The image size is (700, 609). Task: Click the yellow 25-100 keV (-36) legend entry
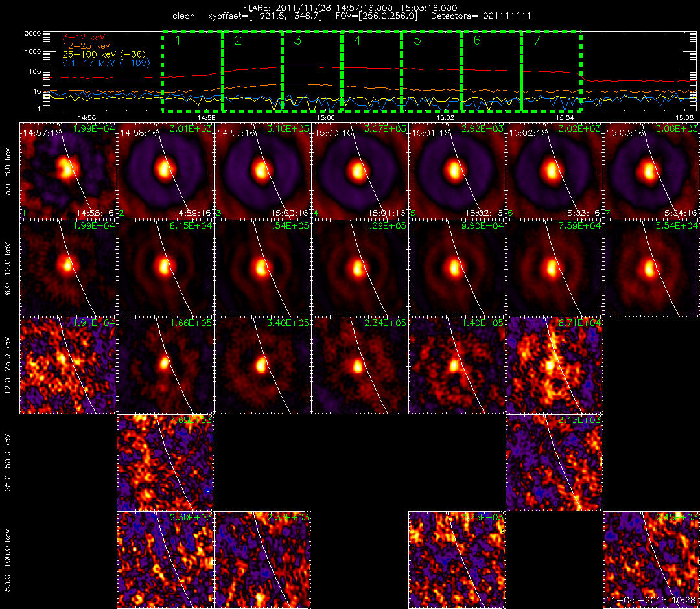point(104,54)
